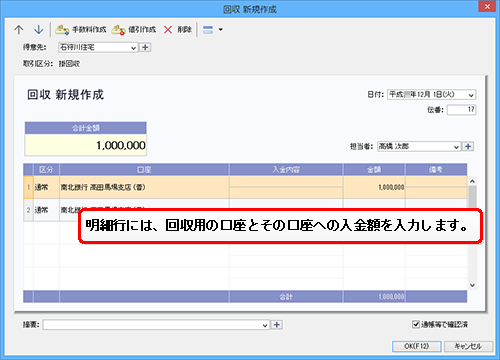Click the 備考 column header

pyautogui.click(x=436, y=170)
